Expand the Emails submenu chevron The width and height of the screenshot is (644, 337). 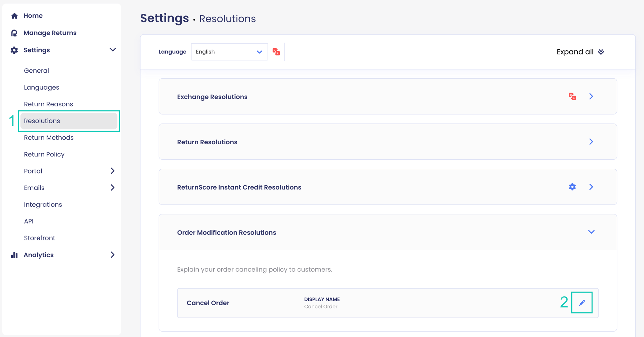click(112, 188)
